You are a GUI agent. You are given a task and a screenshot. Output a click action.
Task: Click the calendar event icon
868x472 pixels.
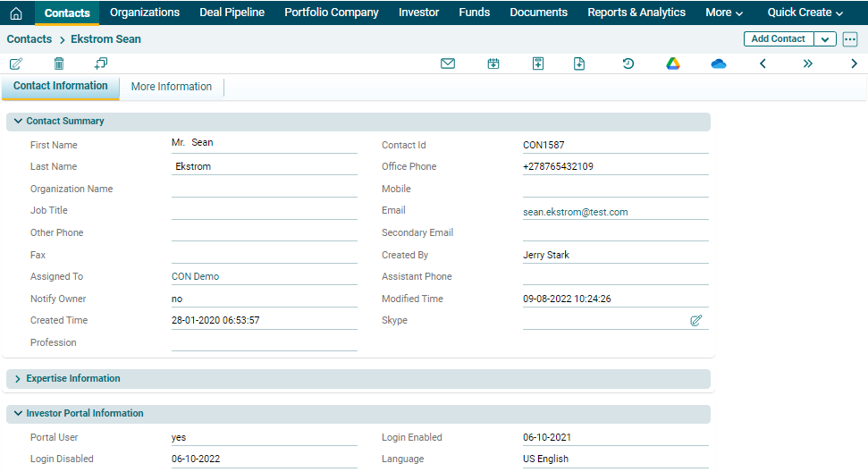click(493, 63)
